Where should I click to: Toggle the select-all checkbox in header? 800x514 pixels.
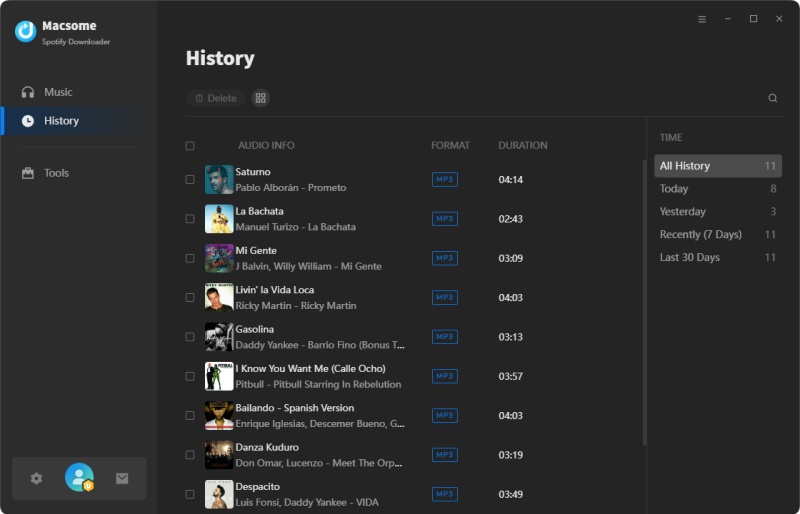(190, 146)
